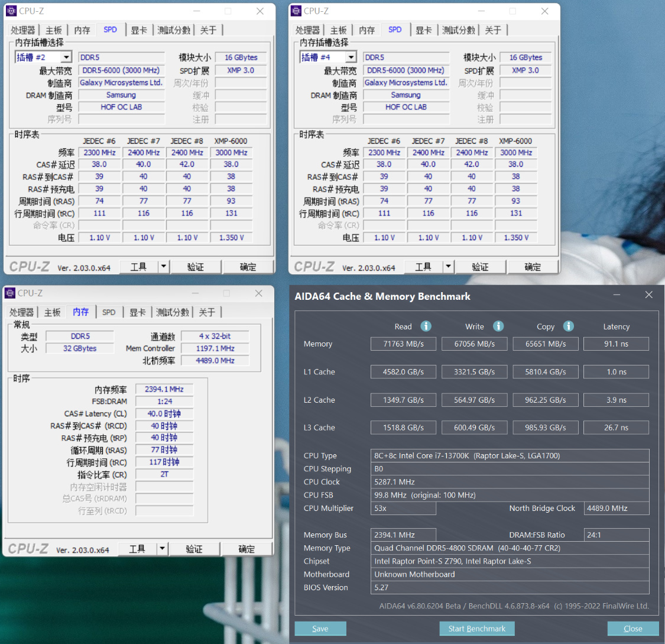The image size is (665, 644).
Task: Click the CPU-Z icon of slot #2 window
Action: (11, 11)
